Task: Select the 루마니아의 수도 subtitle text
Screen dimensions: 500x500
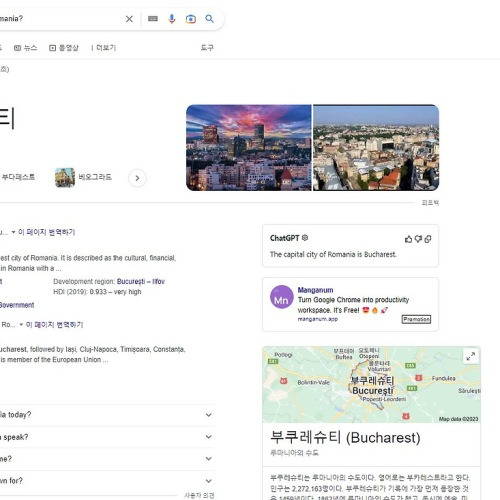Action: point(294,453)
